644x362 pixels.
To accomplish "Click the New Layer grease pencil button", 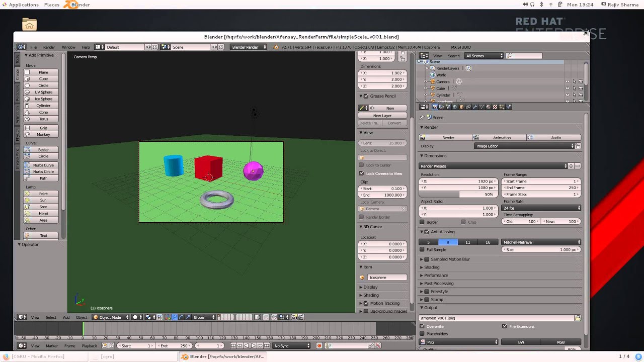I will 382,116.
